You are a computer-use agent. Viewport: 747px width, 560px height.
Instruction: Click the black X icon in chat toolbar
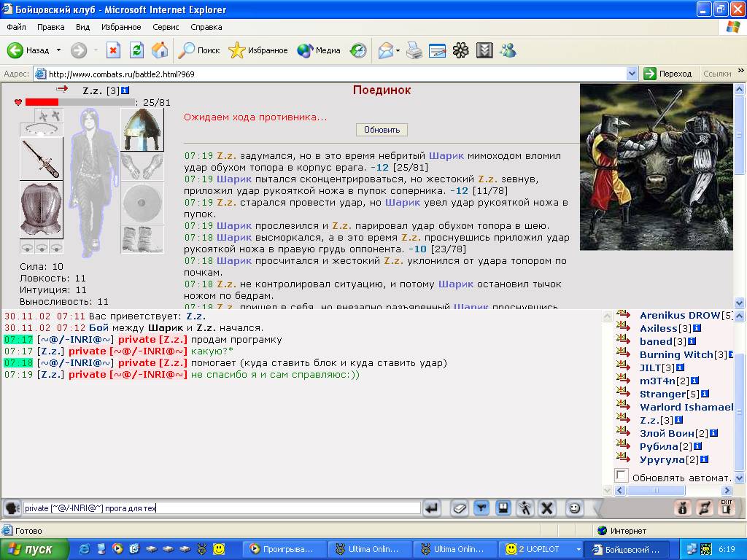tap(547, 508)
